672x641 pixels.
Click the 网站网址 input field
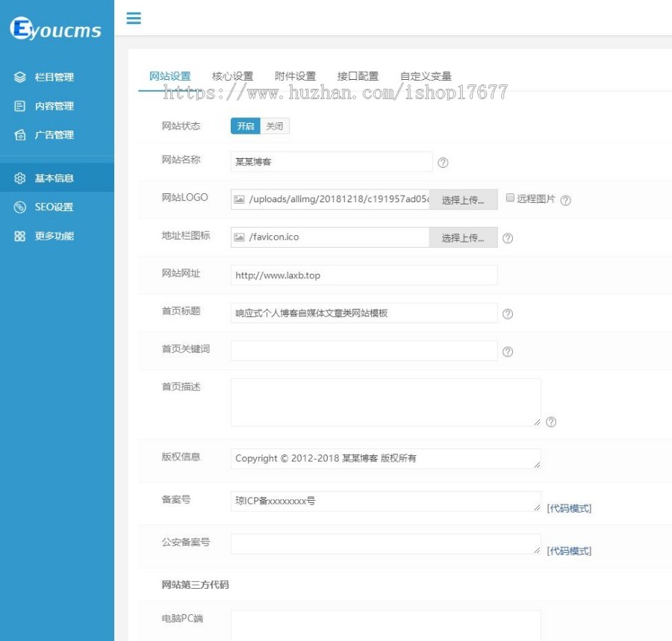click(364, 275)
